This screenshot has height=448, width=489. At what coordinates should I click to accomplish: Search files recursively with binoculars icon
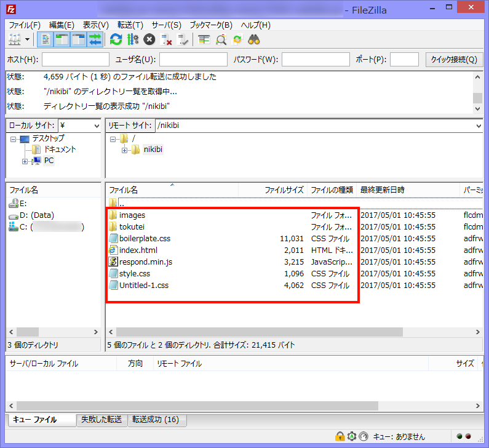[x=254, y=39]
